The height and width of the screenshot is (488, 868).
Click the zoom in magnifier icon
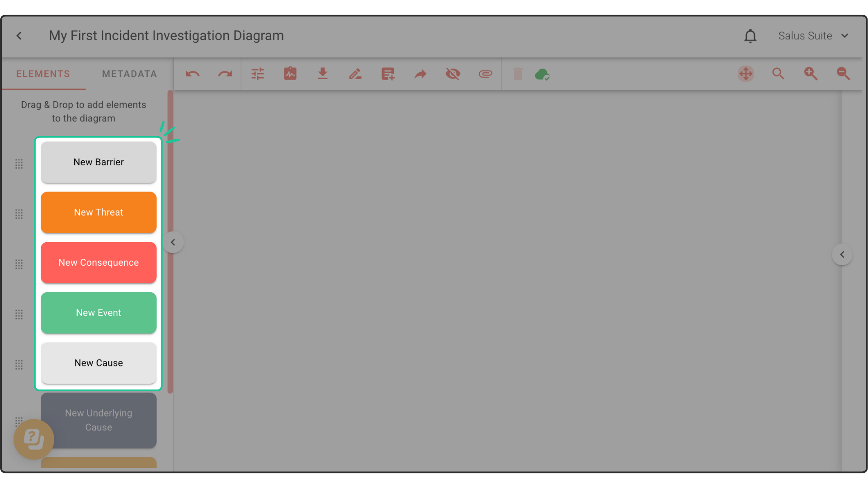811,74
